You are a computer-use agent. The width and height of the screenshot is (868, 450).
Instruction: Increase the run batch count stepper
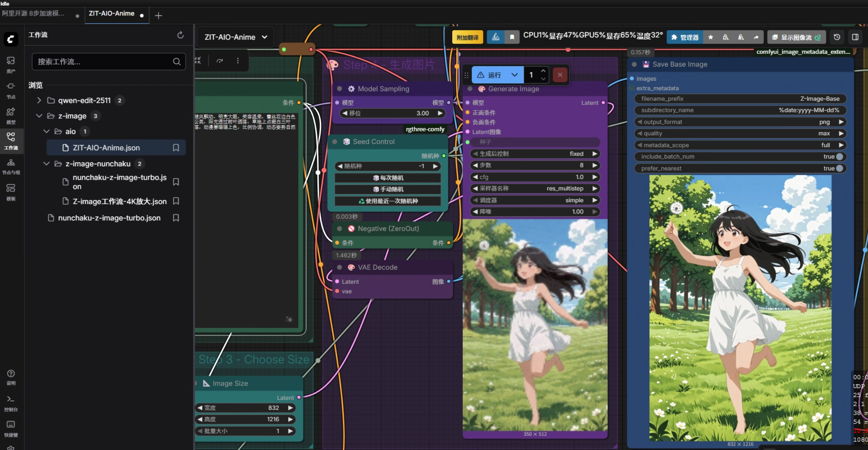[x=543, y=71]
